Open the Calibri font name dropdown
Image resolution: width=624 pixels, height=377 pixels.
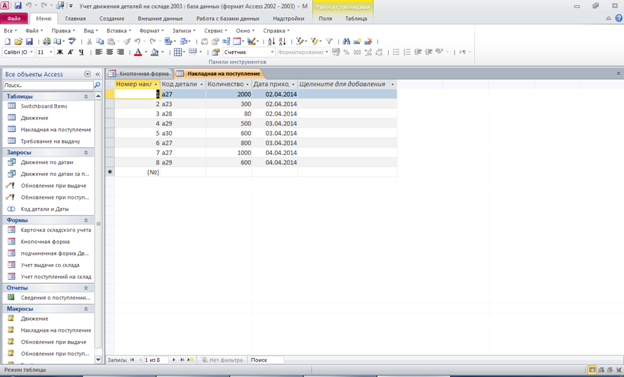click(x=31, y=52)
